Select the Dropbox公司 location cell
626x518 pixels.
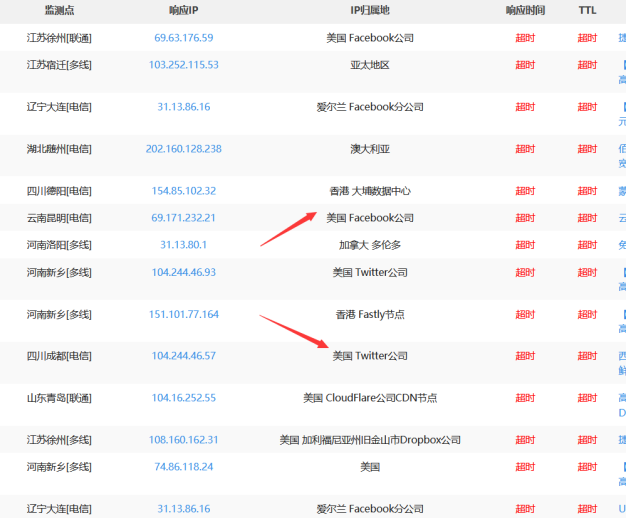[370, 440]
